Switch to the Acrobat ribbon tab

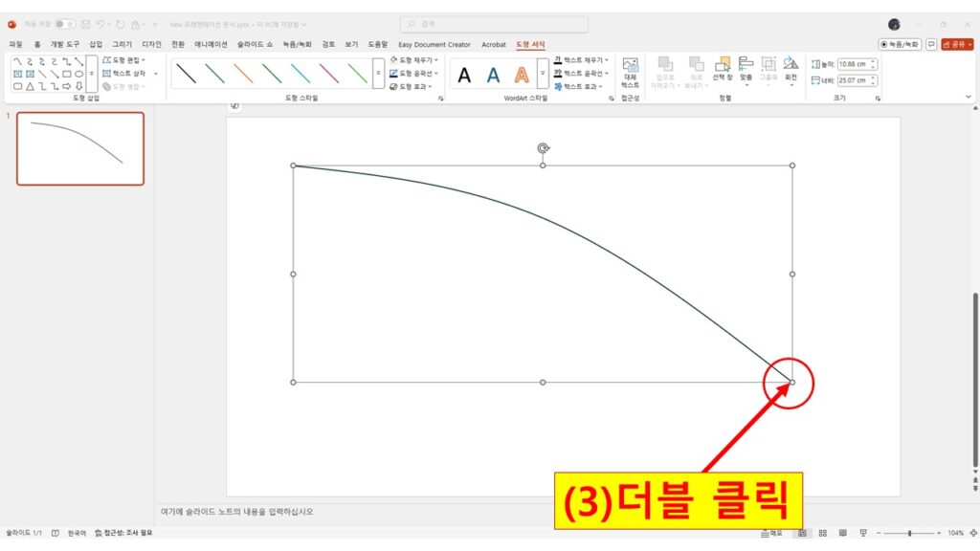tap(494, 44)
